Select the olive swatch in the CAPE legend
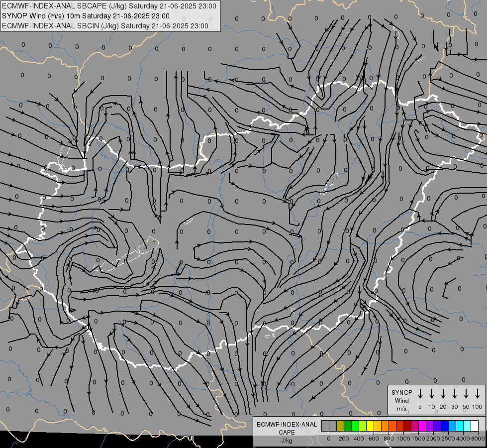This screenshot has height=448, width=487. [x=340, y=426]
